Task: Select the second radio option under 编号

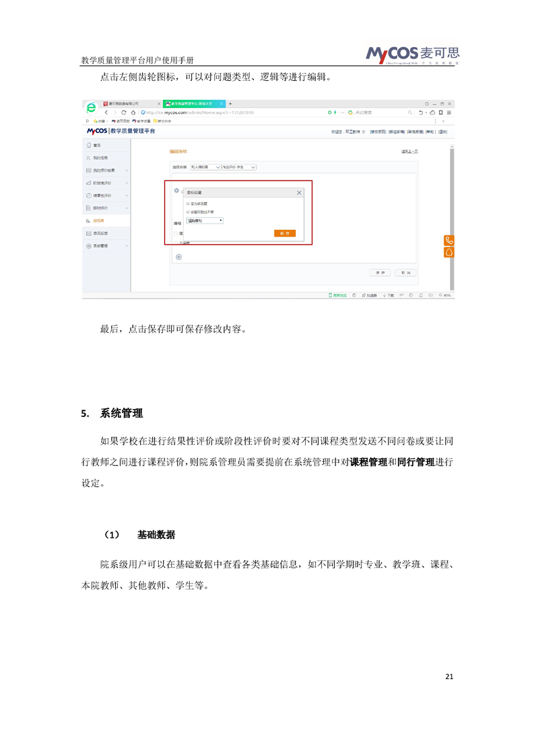Action: coord(176,243)
